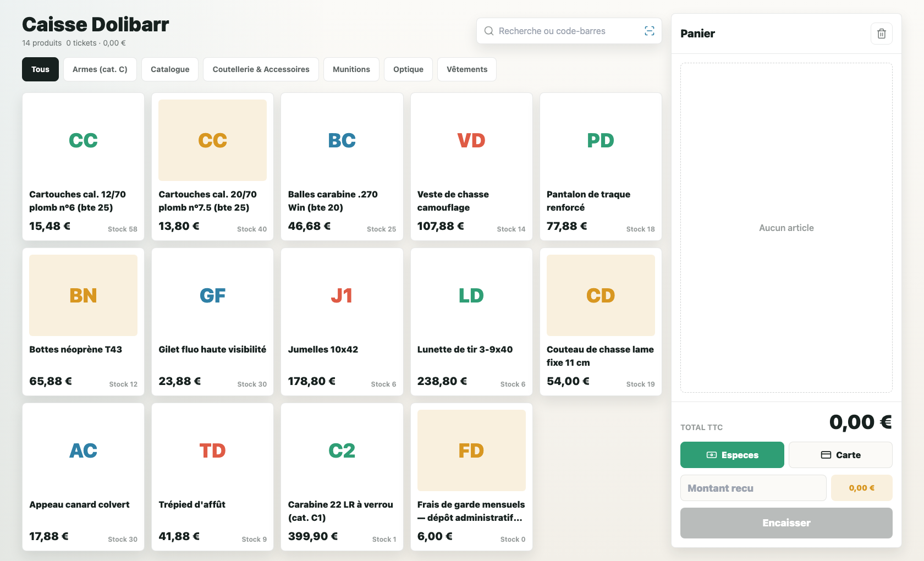Add Gilet fluo haute visibilité product
This screenshot has height=561, width=924.
[212, 322]
